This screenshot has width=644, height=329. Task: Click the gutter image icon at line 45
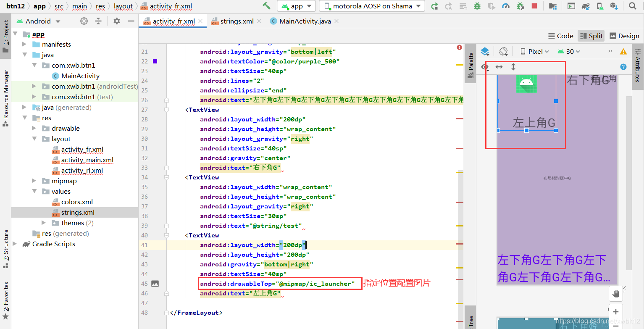(155, 284)
